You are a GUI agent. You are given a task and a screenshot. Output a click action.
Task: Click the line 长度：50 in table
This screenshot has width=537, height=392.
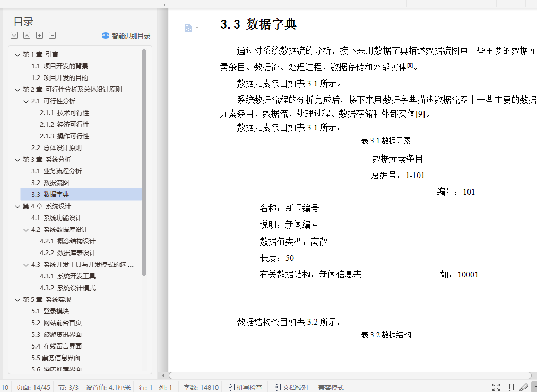[x=276, y=258]
